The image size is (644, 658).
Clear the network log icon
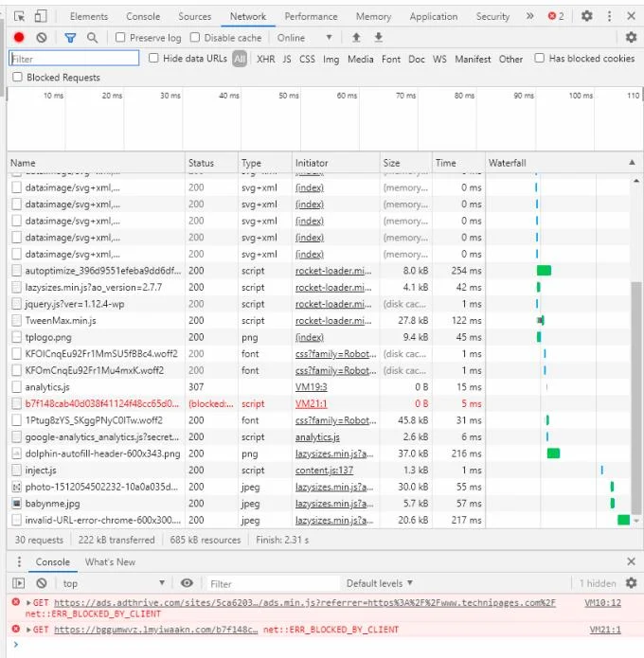[x=41, y=38]
